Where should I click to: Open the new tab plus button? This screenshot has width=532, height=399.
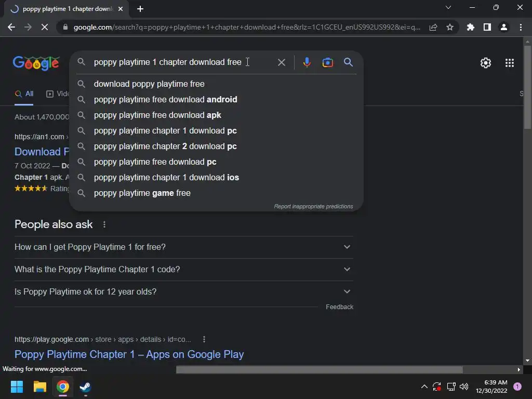click(140, 9)
